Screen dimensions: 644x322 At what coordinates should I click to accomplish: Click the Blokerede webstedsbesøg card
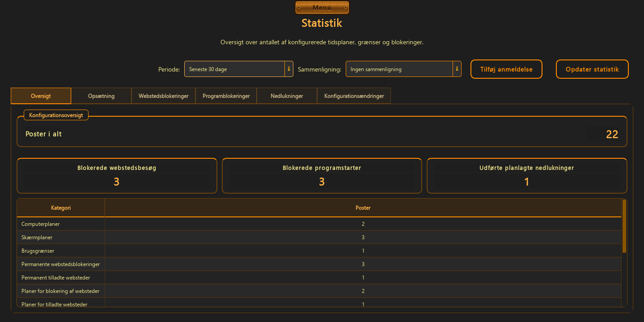click(117, 176)
